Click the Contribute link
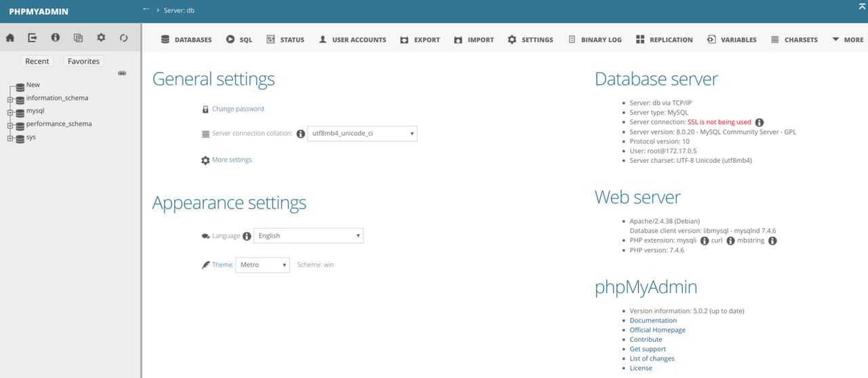The height and width of the screenshot is (378, 868). (x=646, y=339)
